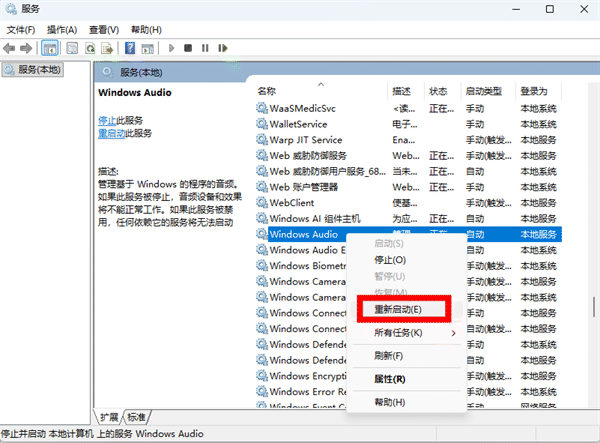Select the Web 威胁防御用户服务_68 row

coord(408,171)
